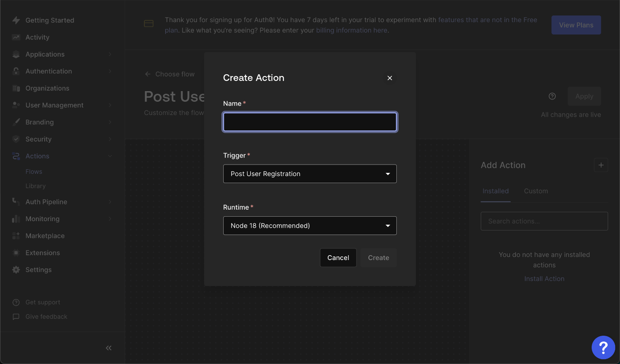Expand the Applications menu chevron
This screenshot has height=364, width=620.
[x=110, y=54]
